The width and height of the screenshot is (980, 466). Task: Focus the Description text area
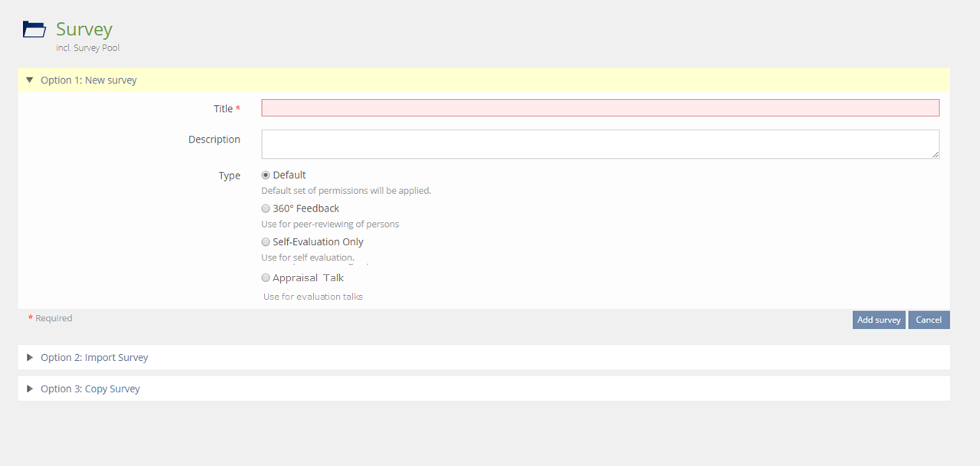[600, 144]
